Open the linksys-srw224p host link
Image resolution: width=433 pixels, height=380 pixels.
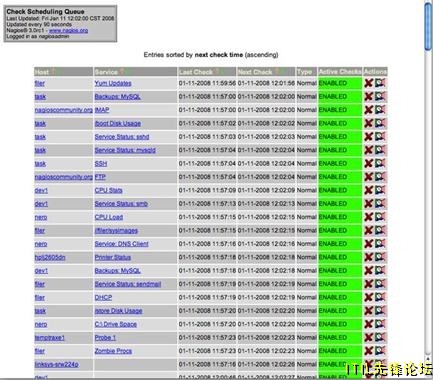click(56, 364)
